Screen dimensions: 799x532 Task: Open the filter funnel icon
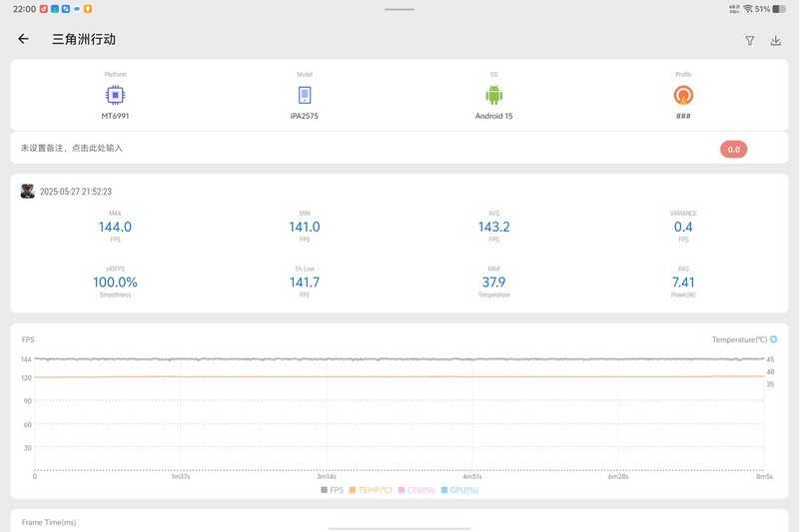click(750, 41)
